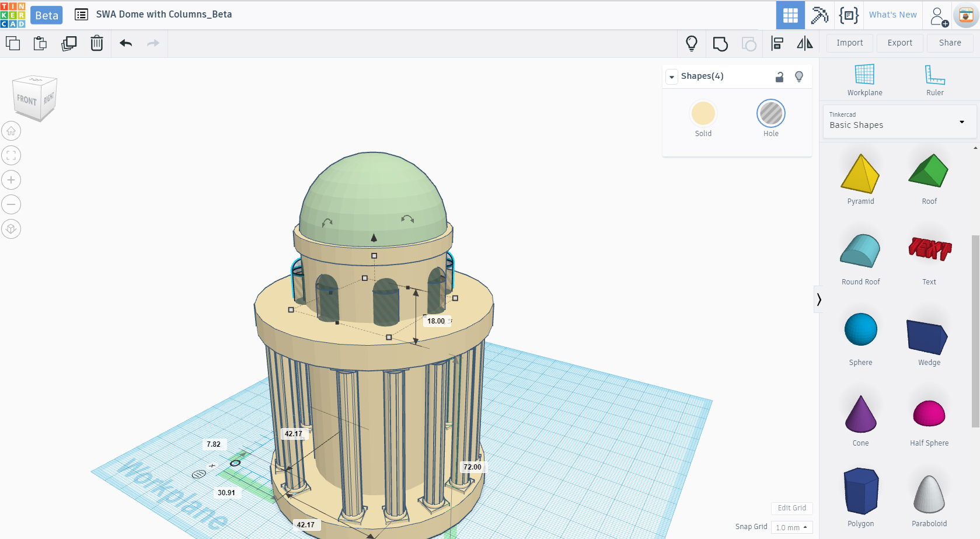This screenshot has height=539, width=980.
Task: Delete selection with trash icon
Action: coord(97,43)
